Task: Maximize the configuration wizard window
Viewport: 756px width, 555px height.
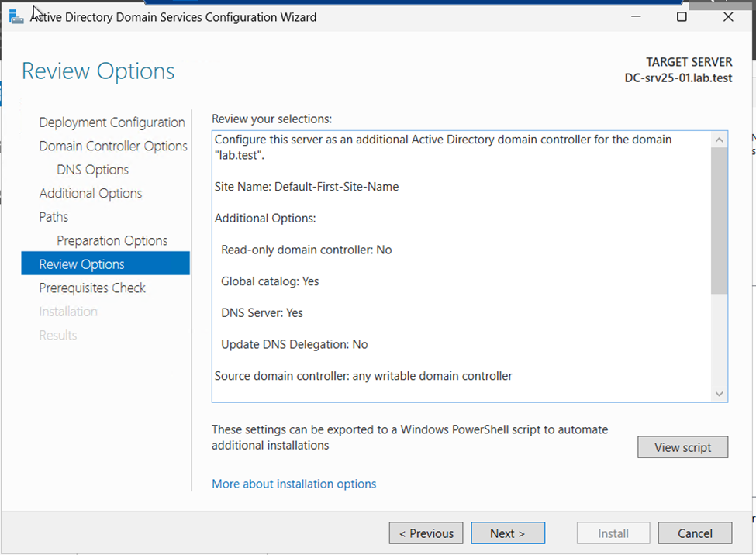Action: tap(682, 17)
